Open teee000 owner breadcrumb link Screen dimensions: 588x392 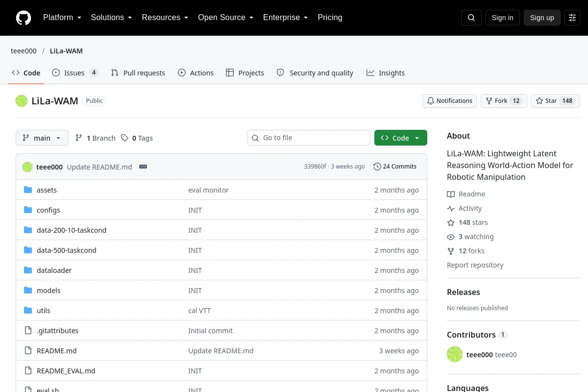24,51
